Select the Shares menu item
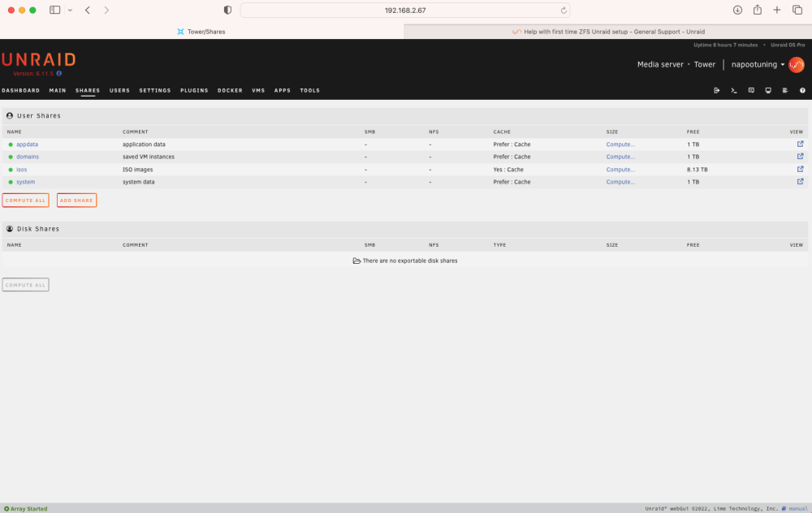 [x=88, y=91]
